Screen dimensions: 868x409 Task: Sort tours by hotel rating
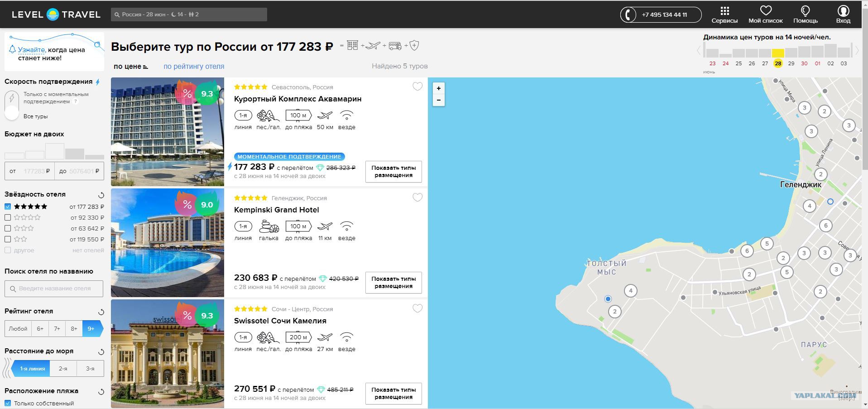coord(194,67)
